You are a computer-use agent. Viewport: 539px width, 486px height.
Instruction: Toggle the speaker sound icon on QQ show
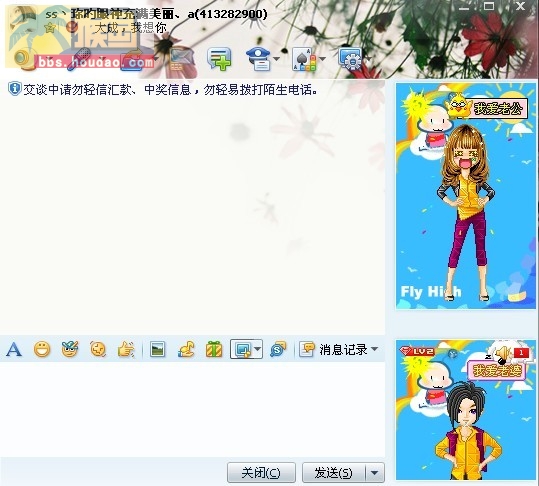(502, 354)
